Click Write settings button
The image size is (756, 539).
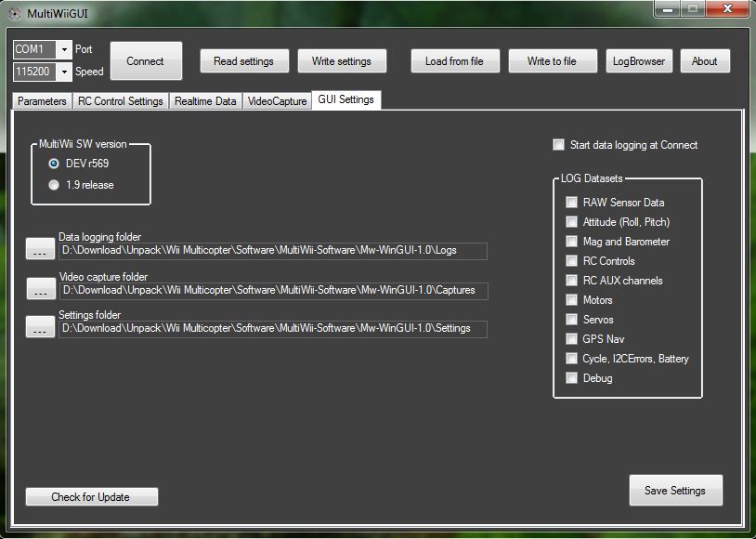tap(342, 61)
